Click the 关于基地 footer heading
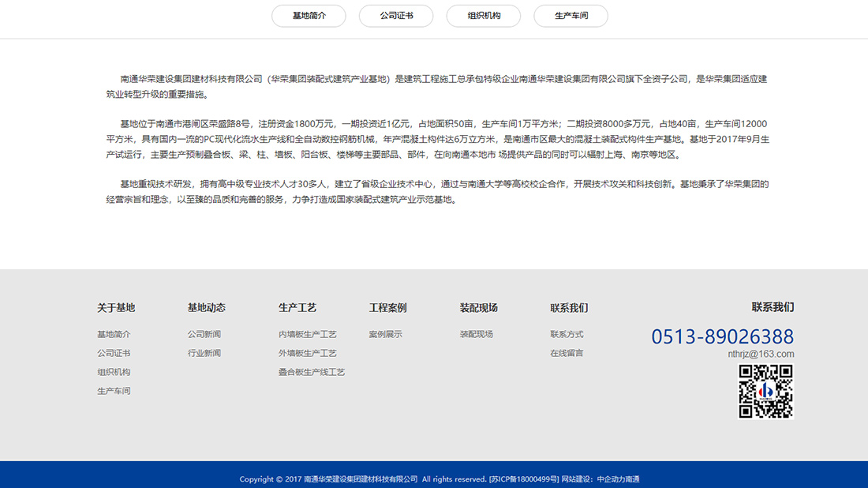The width and height of the screenshot is (868, 488). pyautogui.click(x=116, y=307)
